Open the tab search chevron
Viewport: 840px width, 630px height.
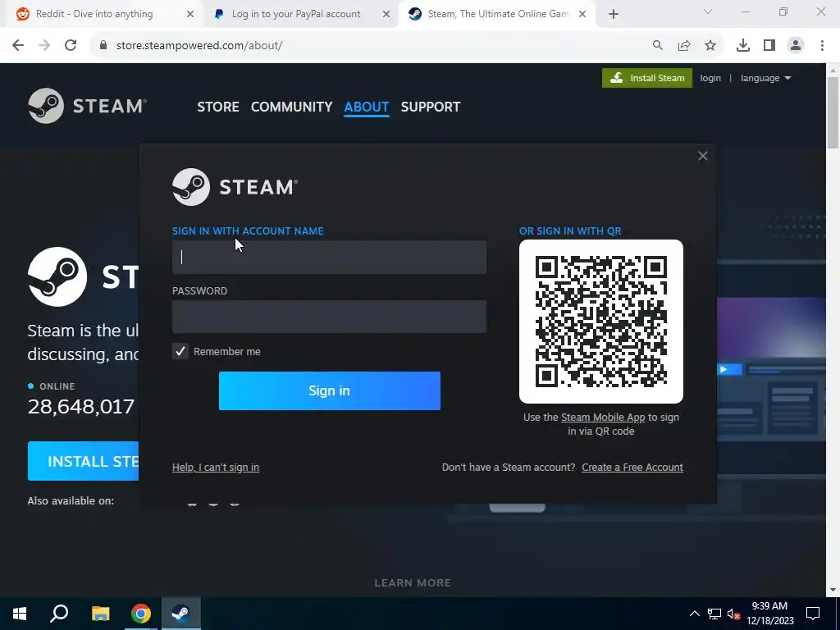(708, 11)
